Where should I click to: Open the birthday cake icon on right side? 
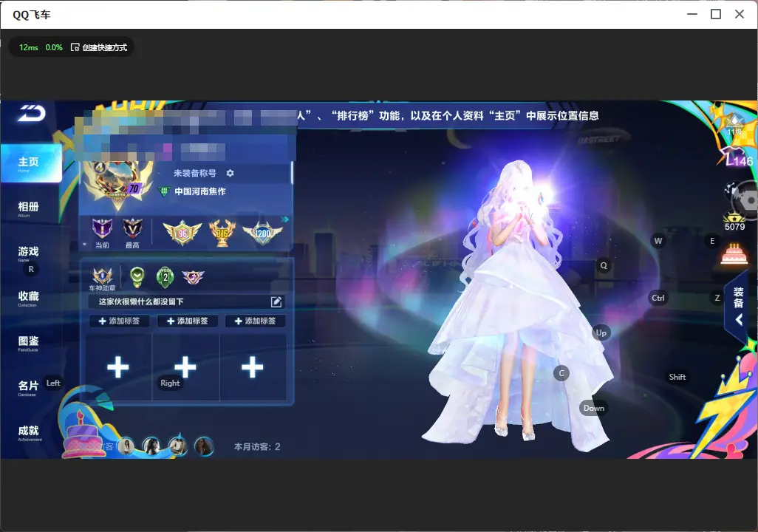coord(734,254)
